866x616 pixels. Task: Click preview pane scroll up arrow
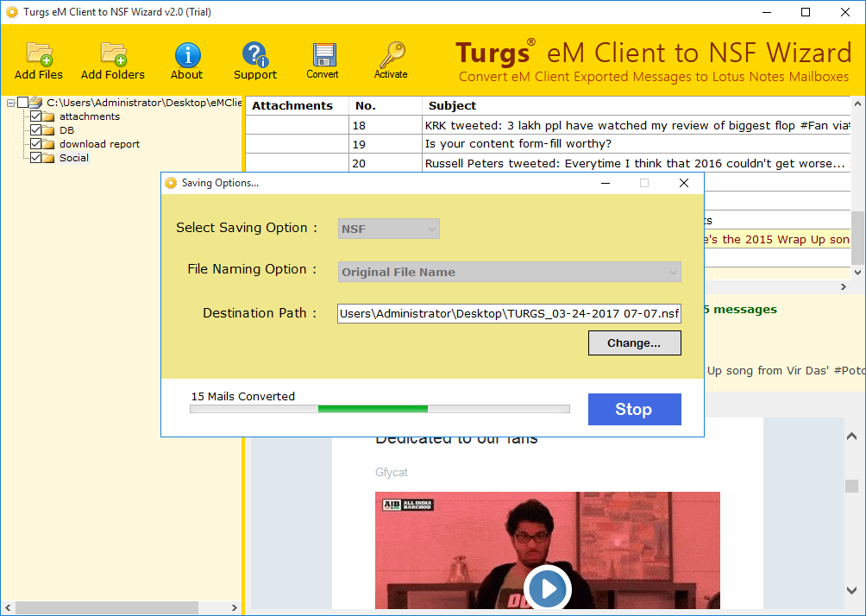click(x=851, y=437)
